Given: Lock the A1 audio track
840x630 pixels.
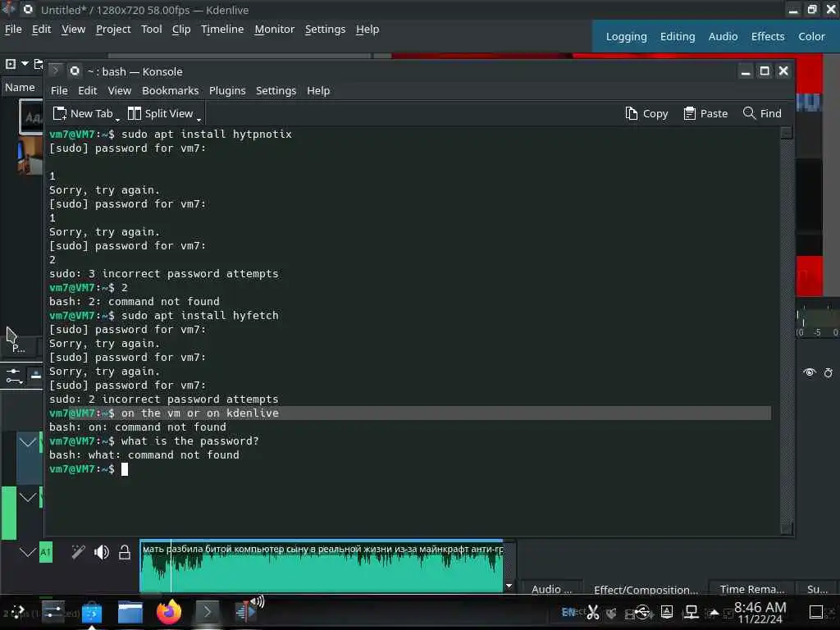Looking at the screenshot, I should (125, 552).
